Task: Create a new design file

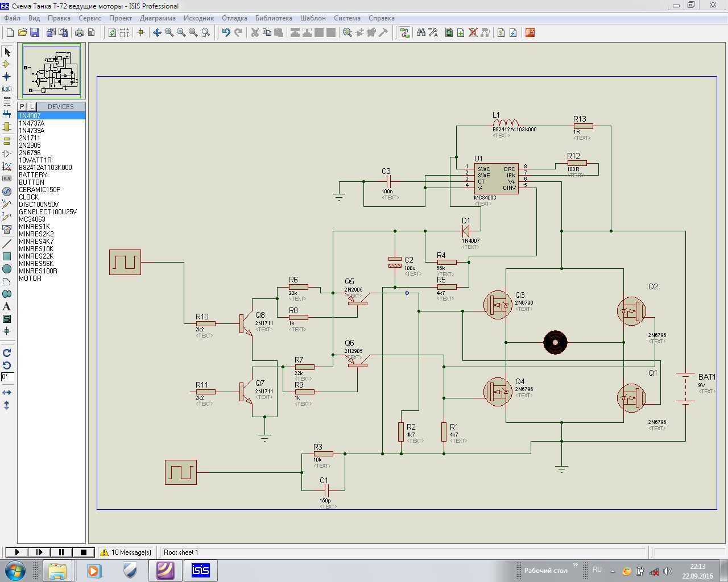Action: coord(10,32)
